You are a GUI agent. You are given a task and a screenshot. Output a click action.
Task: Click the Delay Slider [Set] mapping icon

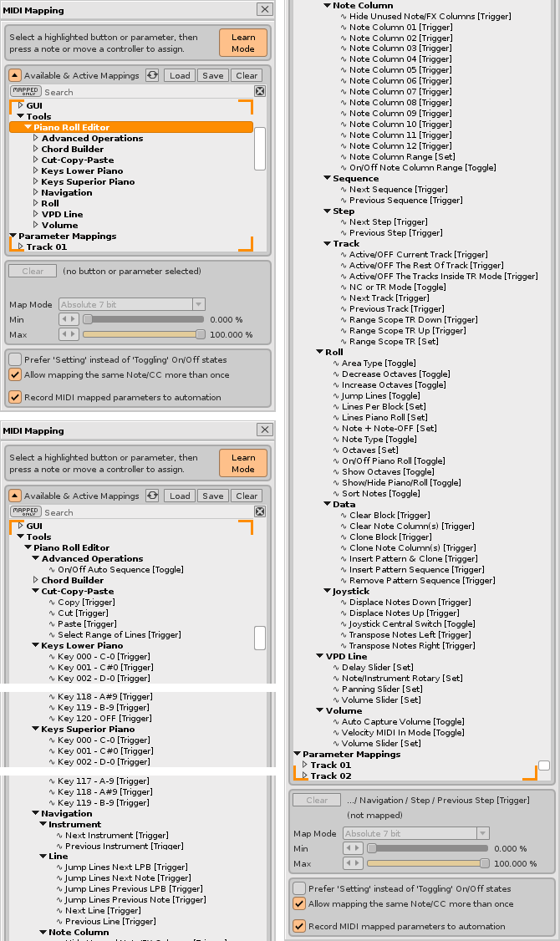(x=335, y=668)
